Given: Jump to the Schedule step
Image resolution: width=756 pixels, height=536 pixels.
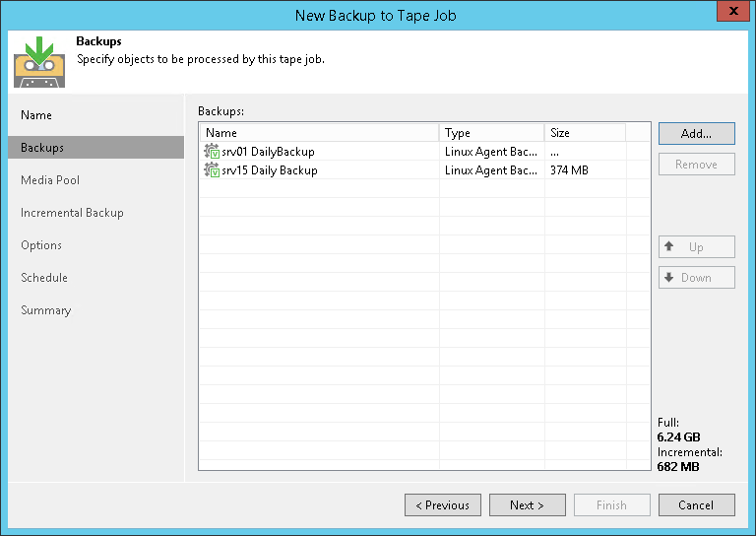Looking at the screenshot, I should [x=44, y=278].
